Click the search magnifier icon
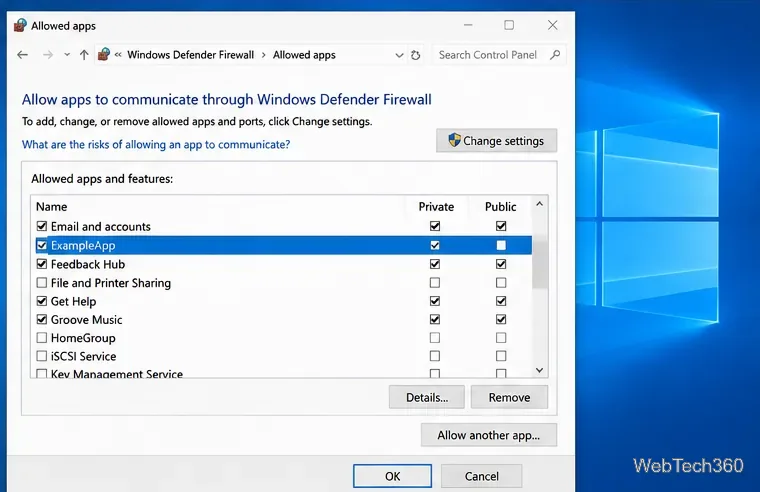760x492 pixels. coord(555,55)
